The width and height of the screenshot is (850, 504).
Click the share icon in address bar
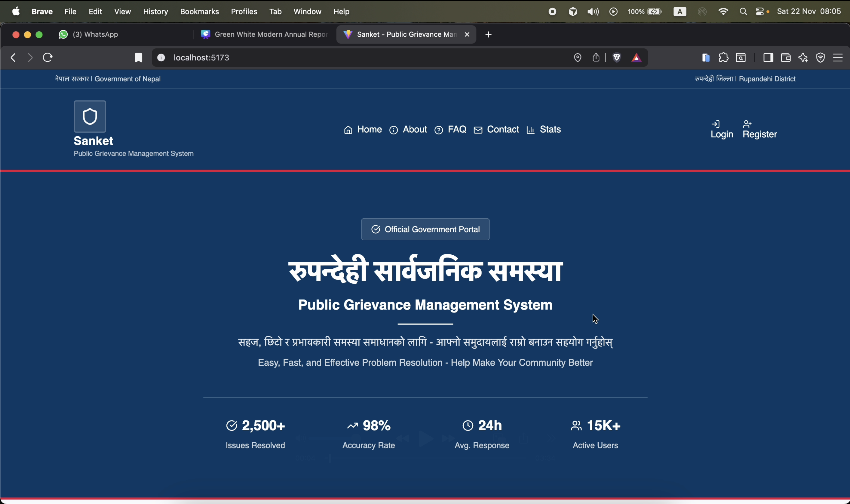596,58
